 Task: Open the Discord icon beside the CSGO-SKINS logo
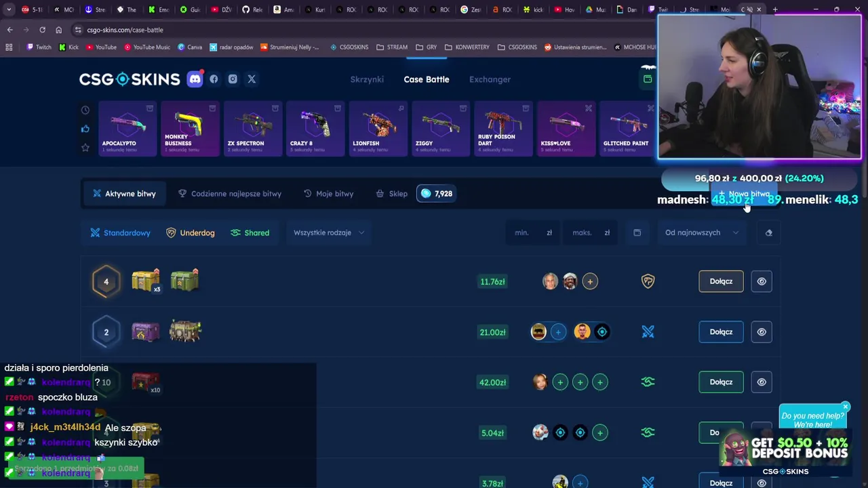click(195, 79)
